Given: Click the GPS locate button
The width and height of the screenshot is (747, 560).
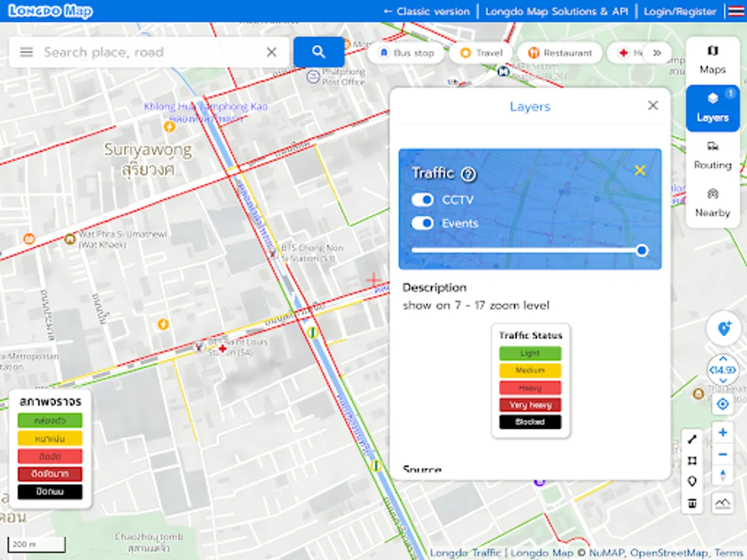Looking at the screenshot, I should [x=722, y=404].
